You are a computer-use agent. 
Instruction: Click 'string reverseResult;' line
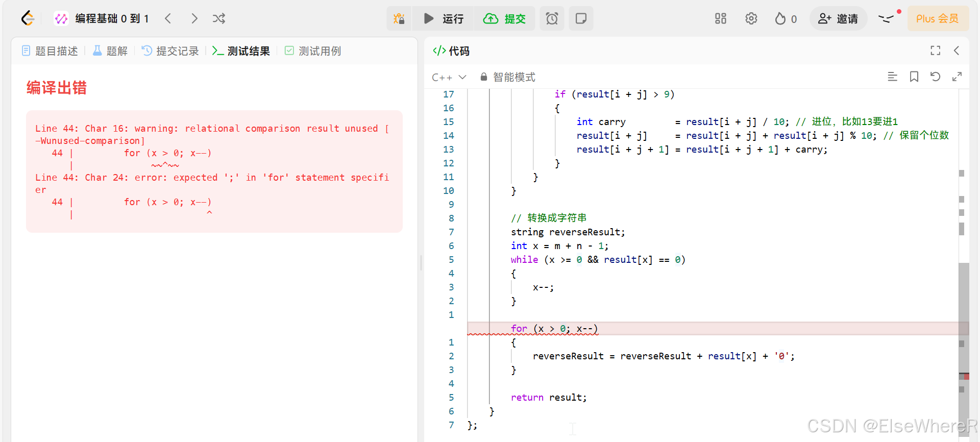click(x=568, y=232)
